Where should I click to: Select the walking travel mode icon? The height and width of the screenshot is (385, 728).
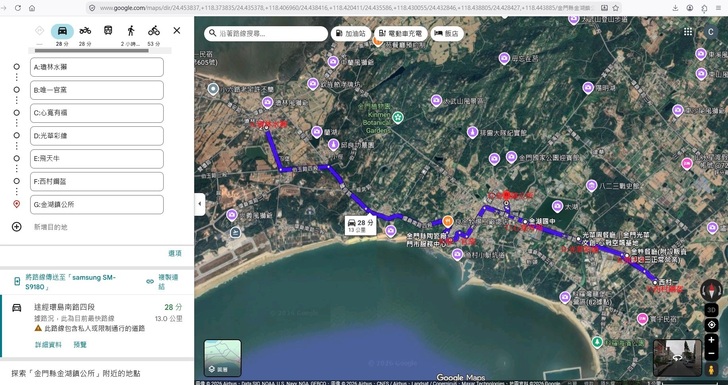(x=131, y=31)
